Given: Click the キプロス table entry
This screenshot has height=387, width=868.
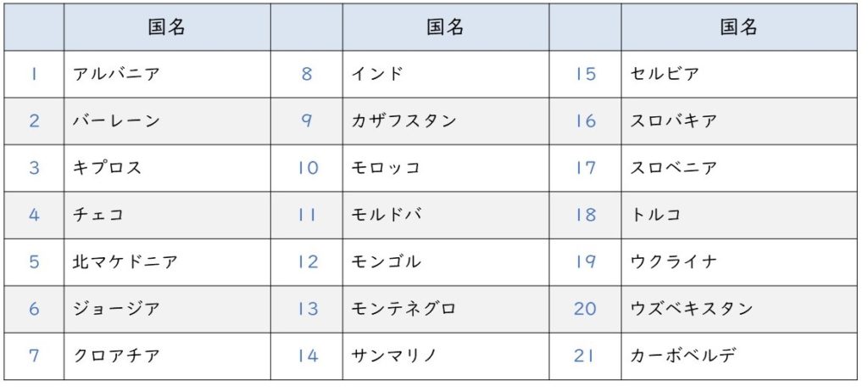Looking at the screenshot, I should (x=167, y=169).
